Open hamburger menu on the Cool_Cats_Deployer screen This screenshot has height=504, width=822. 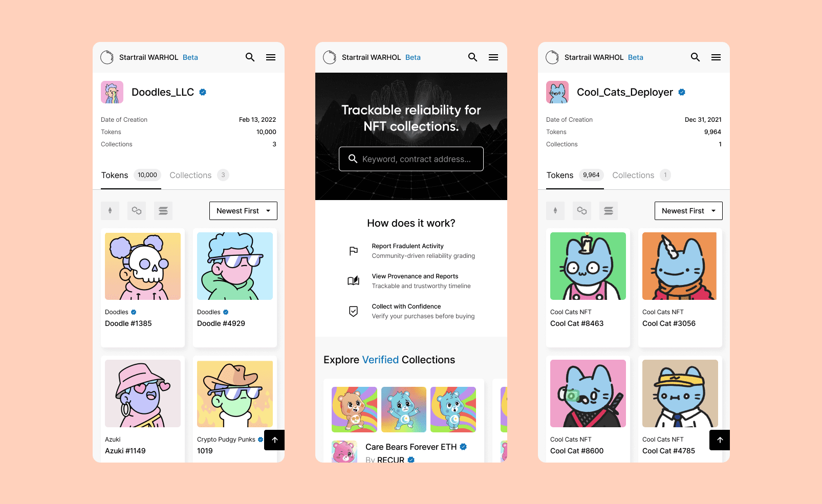[x=716, y=57]
